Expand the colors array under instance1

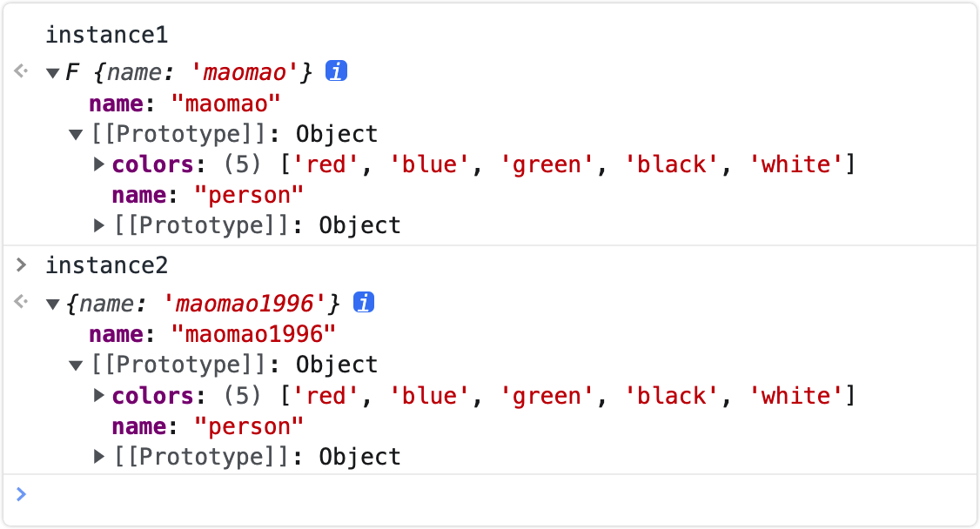tap(98, 164)
